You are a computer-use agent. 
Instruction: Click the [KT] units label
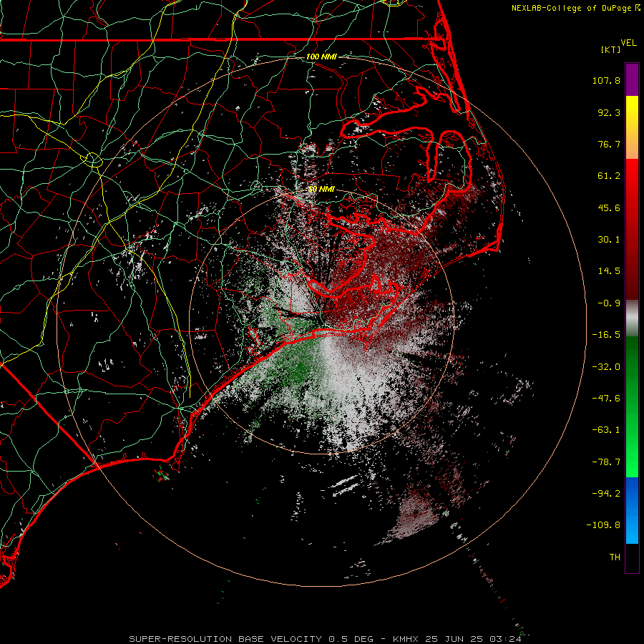coord(611,49)
